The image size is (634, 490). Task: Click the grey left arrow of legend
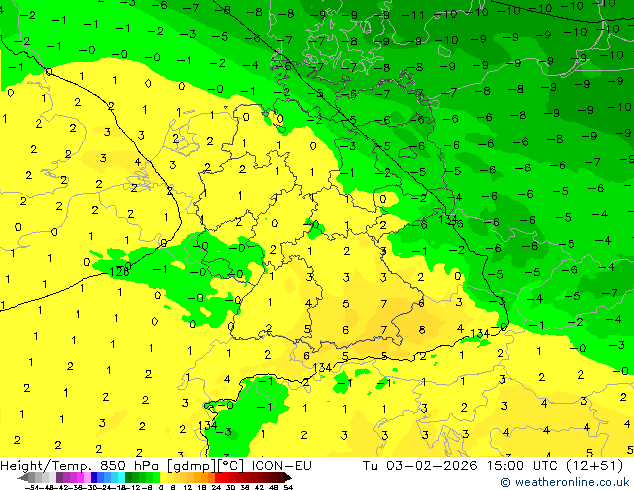23,477
